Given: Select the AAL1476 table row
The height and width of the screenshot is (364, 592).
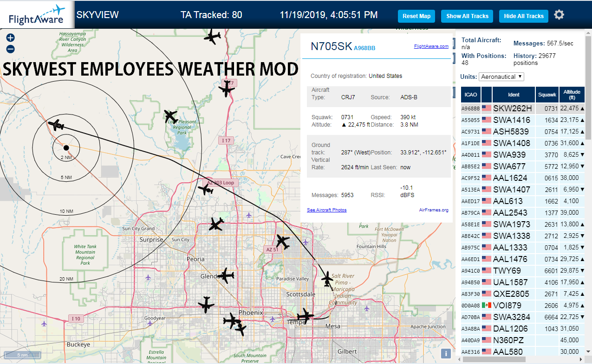Looking at the screenshot, I should click(523, 259).
